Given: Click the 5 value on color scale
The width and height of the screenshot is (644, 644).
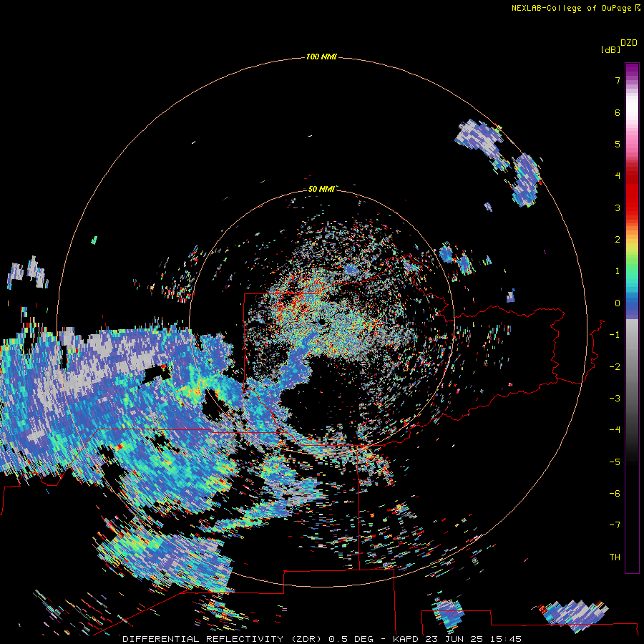Looking at the screenshot, I should click(x=618, y=144).
